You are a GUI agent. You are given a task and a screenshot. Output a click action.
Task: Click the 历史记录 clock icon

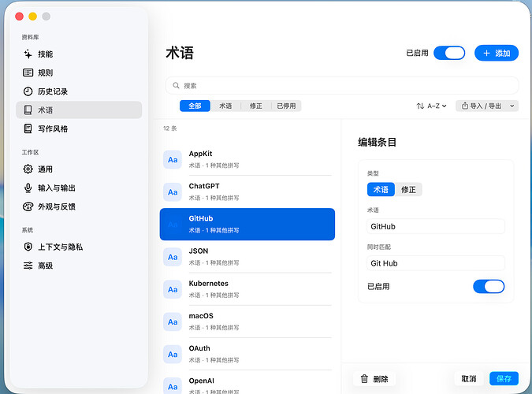tap(28, 91)
